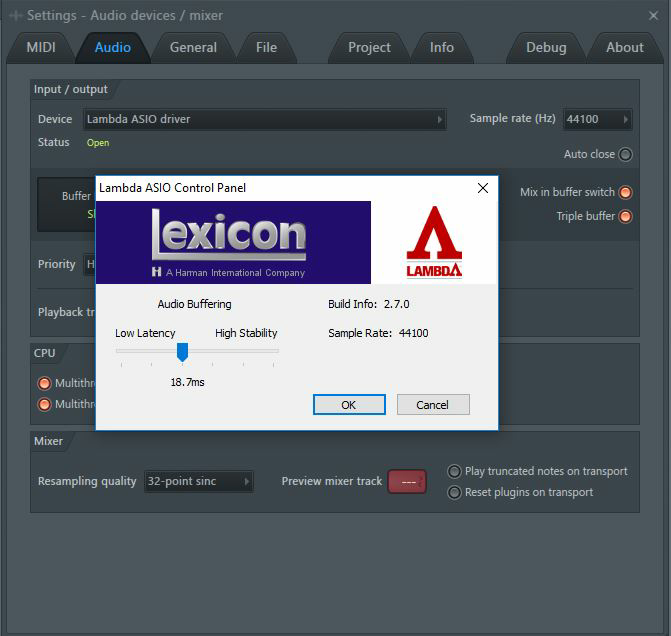Enable Reset plugins on transport
This screenshot has height=636, width=671.
tap(454, 493)
